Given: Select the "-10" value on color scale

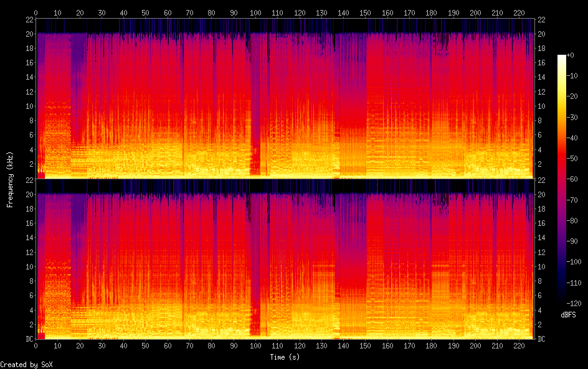Looking at the screenshot, I should click(x=572, y=76).
